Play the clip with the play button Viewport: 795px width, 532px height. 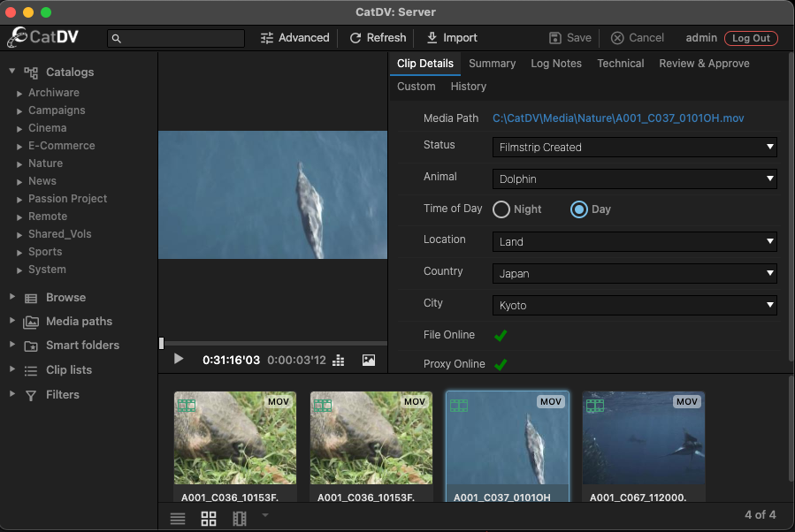(179, 359)
